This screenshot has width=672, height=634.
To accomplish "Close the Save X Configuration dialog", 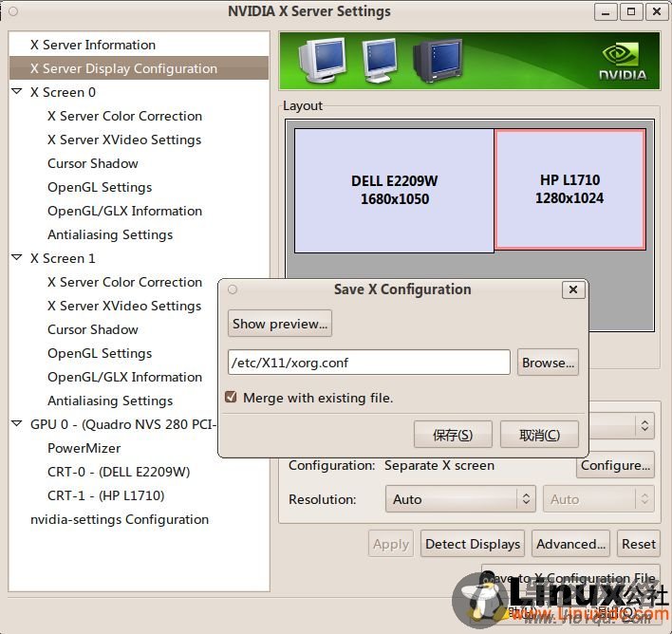I will coord(573,289).
